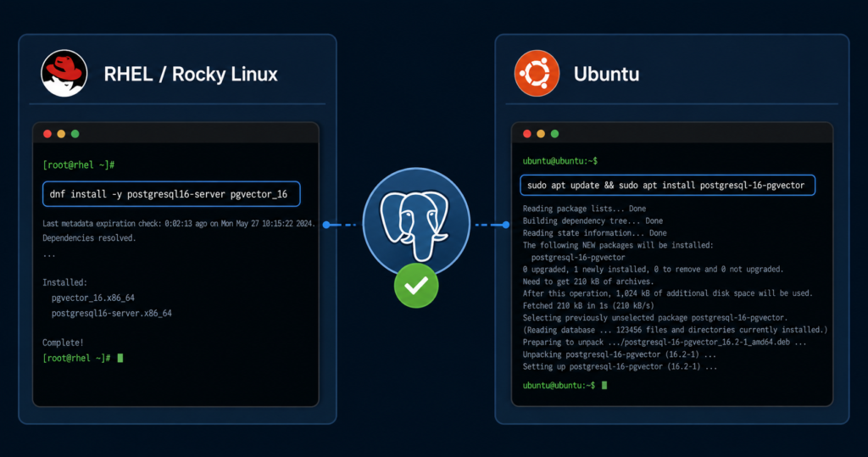This screenshot has height=457, width=868.
Task: Click yellow minimize dot in Ubuntu terminal
Action: (541, 134)
